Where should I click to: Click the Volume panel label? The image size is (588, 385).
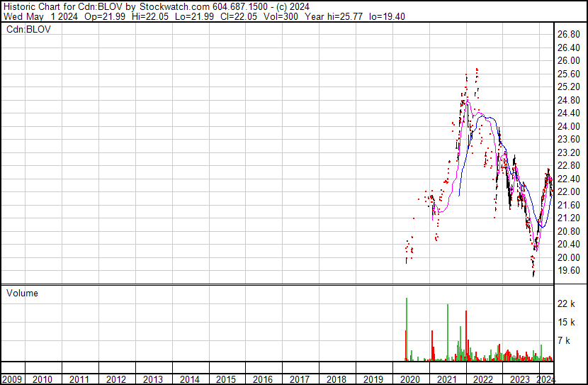[x=22, y=293]
